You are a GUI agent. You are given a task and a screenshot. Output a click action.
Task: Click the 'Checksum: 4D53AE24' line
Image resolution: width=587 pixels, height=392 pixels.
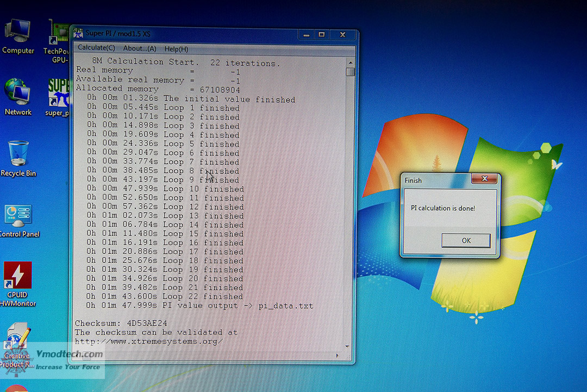pyautogui.click(x=121, y=323)
